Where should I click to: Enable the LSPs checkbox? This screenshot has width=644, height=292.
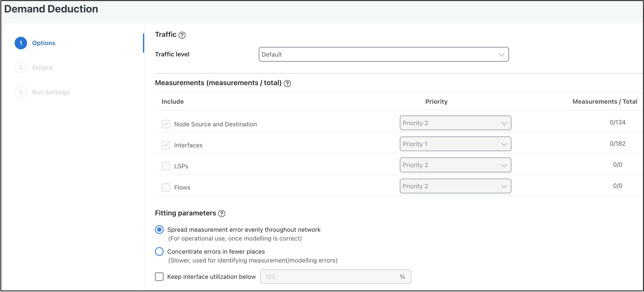pos(166,166)
